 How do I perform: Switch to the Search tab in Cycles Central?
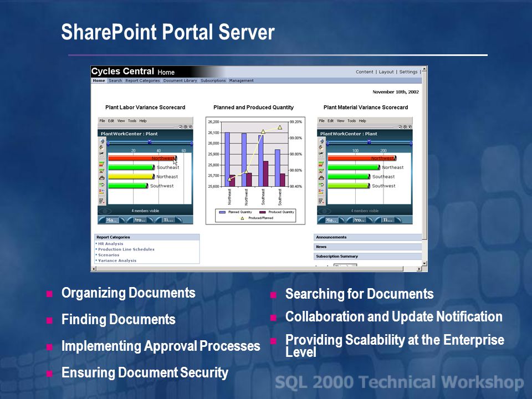[x=115, y=81]
